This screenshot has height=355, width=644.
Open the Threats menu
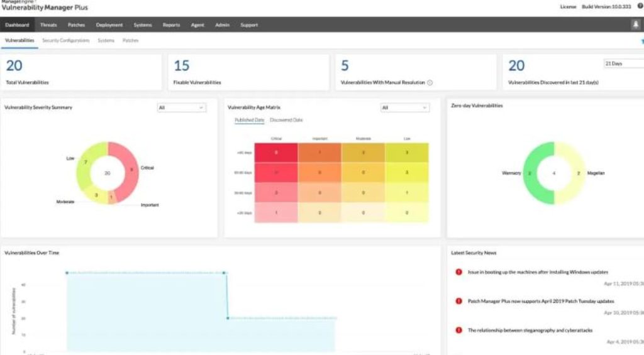pos(48,25)
